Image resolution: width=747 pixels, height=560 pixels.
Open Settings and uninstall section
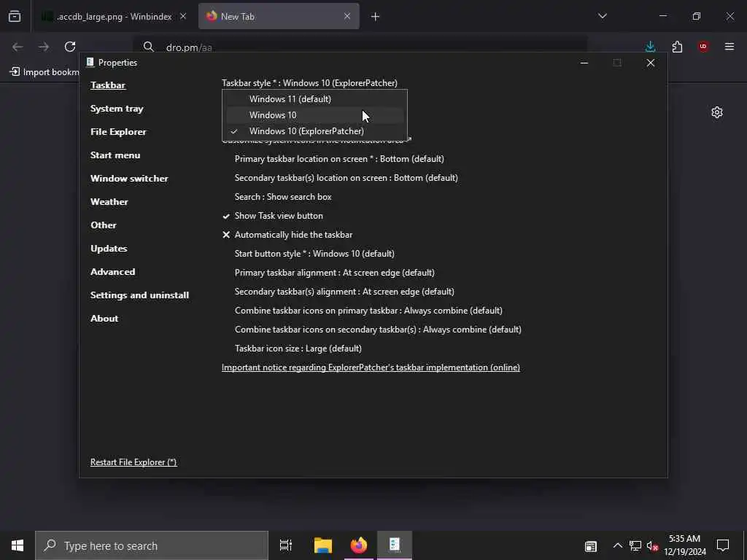(x=139, y=295)
